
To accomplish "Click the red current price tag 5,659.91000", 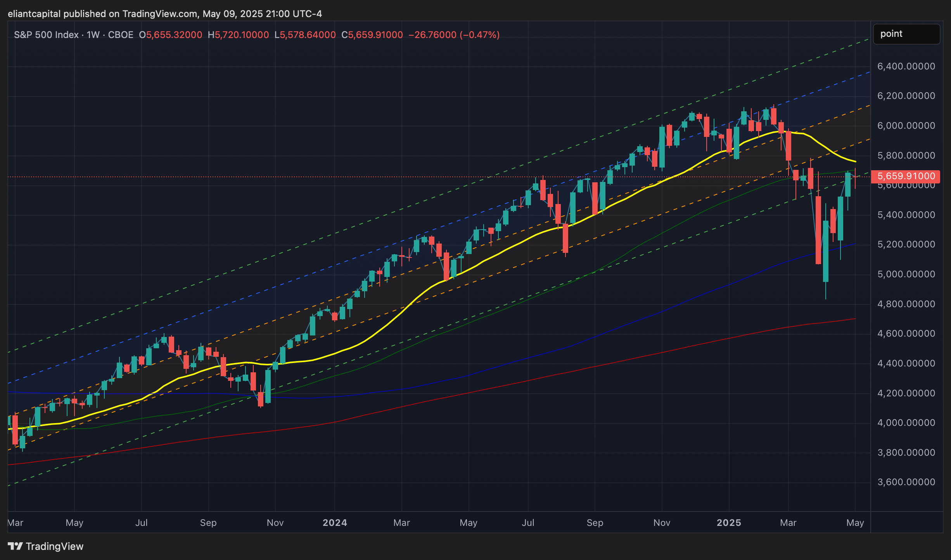I will [906, 176].
